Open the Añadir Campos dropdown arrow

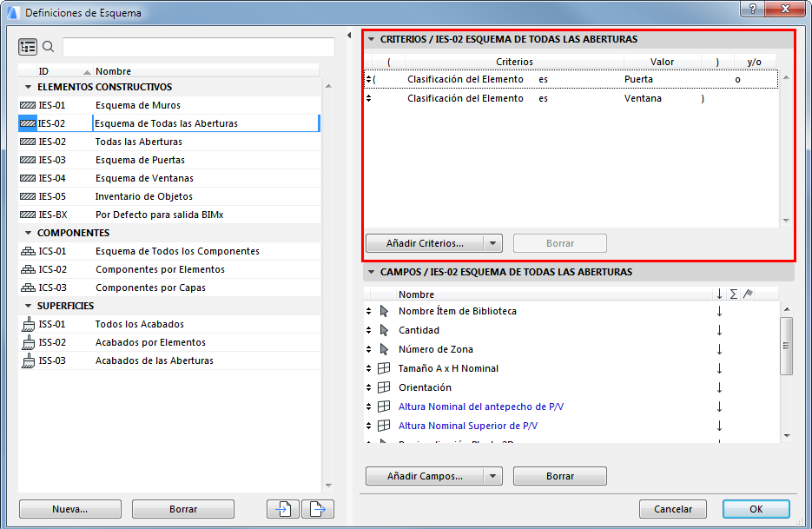click(x=493, y=476)
